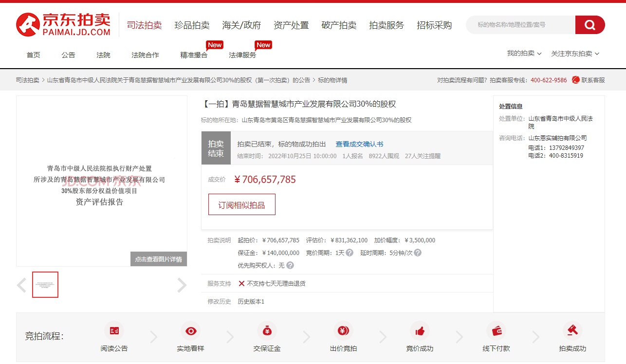Image resolution: width=626 pixels, height=364 pixels.
Task: Open 法院 in the sub navigation
Action: click(104, 55)
